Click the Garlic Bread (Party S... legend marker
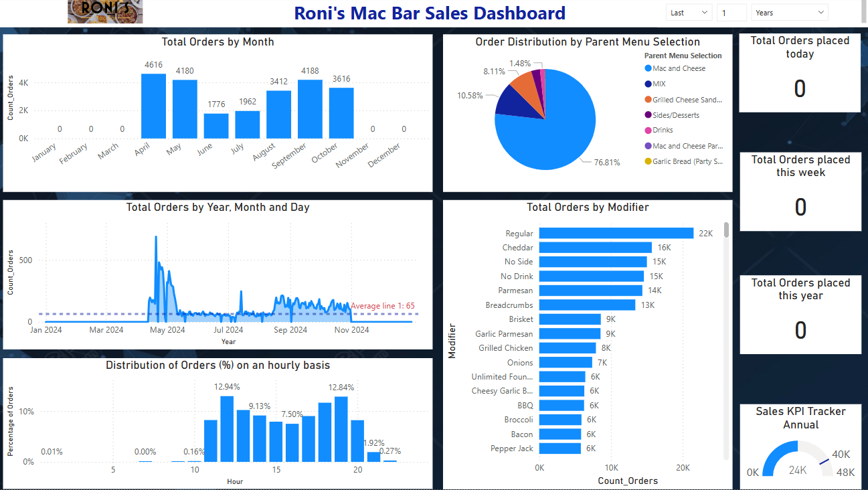 click(x=648, y=161)
